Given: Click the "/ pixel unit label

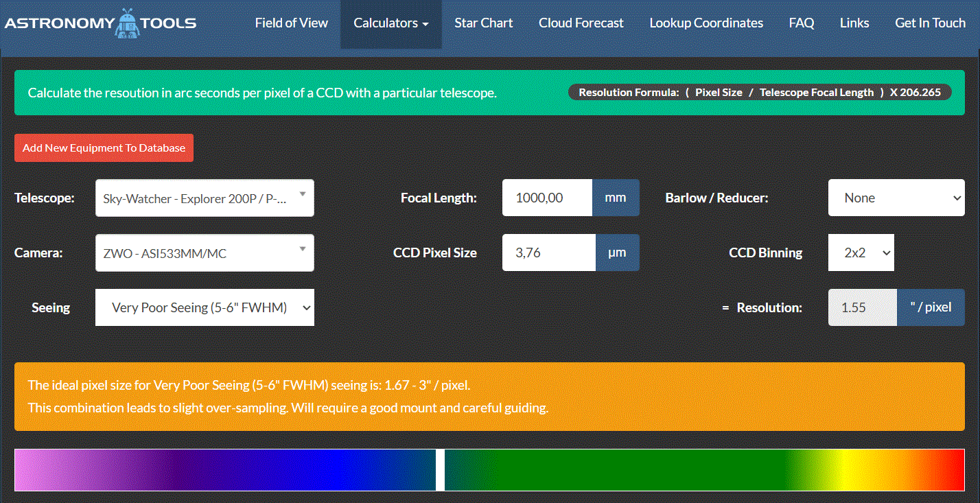Looking at the screenshot, I should [x=931, y=307].
